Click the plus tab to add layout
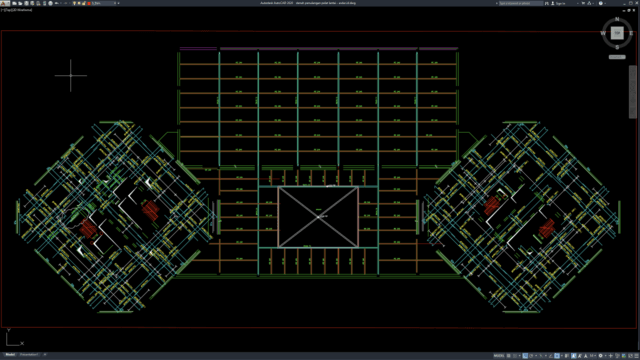 pyautogui.click(x=44, y=355)
